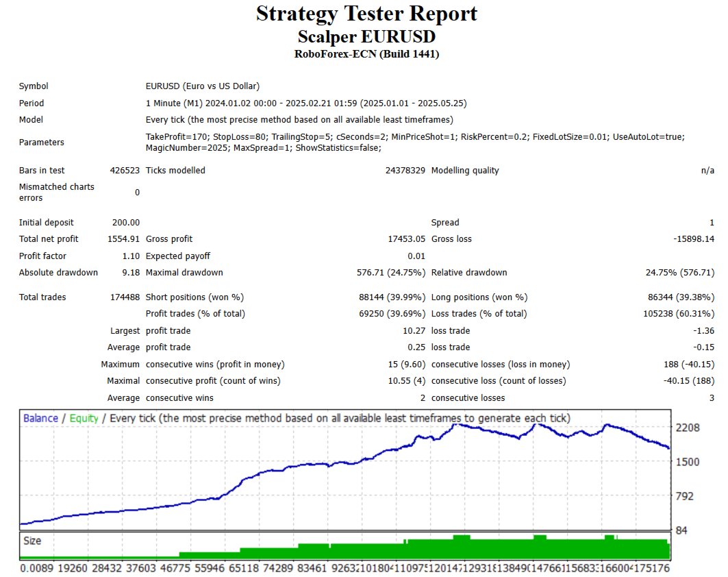The image size is (728, 577).
Task: Select the 'Scalper EURUSD' heading
Action: pos(366,37)
